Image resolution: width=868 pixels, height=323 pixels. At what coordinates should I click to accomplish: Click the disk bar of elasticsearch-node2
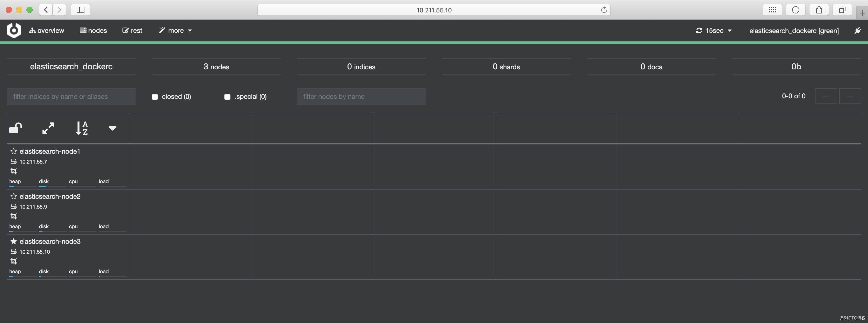(x=53, y=231)
